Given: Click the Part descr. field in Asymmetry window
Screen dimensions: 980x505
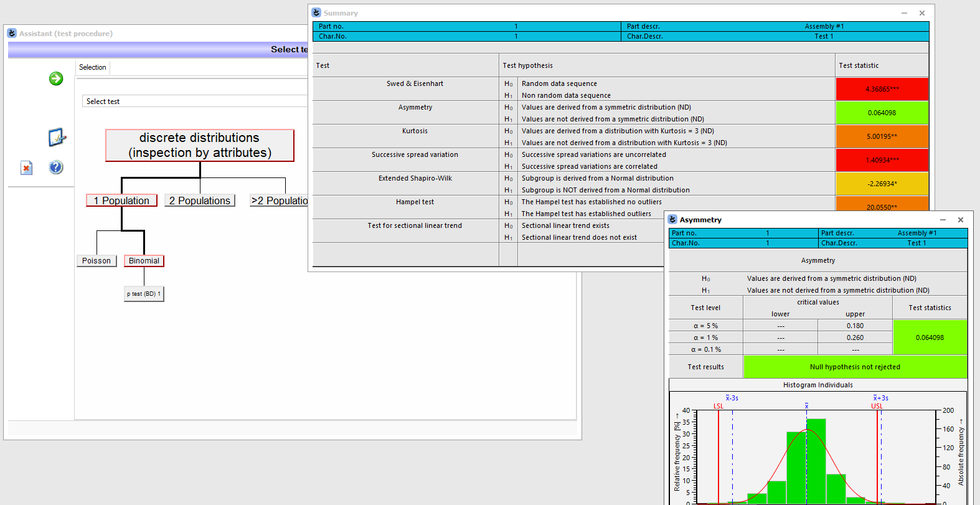Looking at the screenshot, I should click(893, 233).
